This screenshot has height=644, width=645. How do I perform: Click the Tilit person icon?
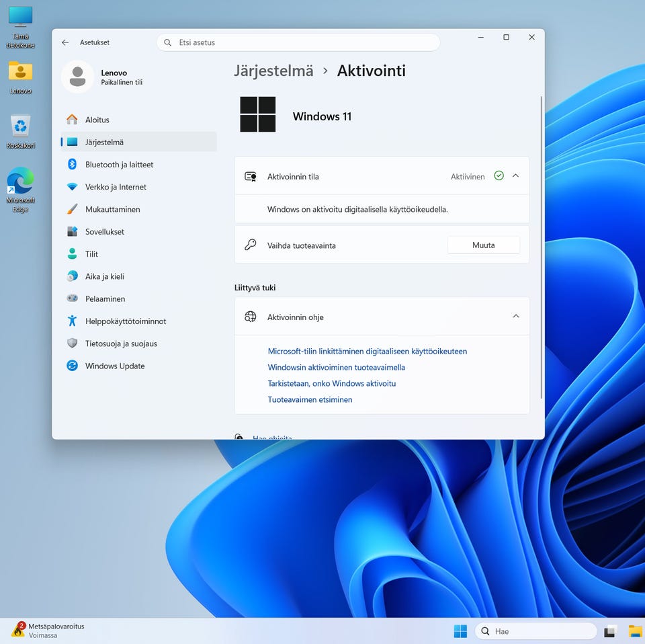72,254
